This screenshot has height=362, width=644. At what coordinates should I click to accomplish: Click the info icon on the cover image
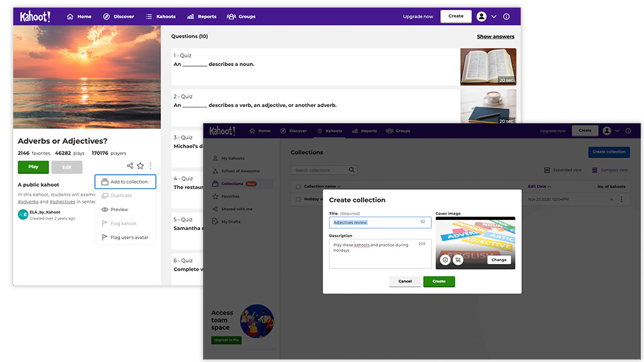point(445,260)
